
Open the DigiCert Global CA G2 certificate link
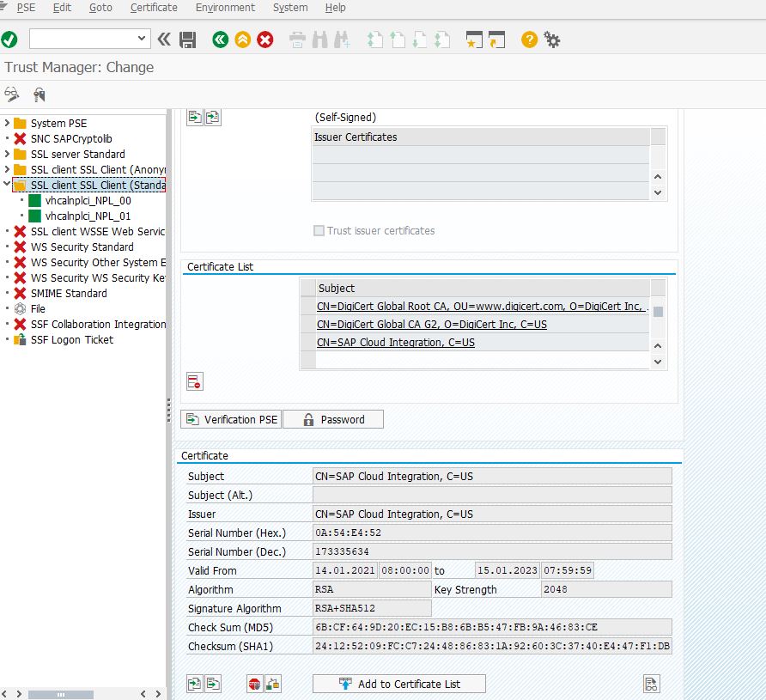pyautogui.click(x=432, y=325)
